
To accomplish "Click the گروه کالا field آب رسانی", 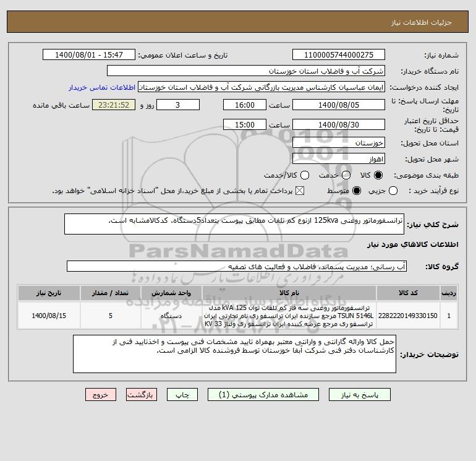I will [237, 266].
